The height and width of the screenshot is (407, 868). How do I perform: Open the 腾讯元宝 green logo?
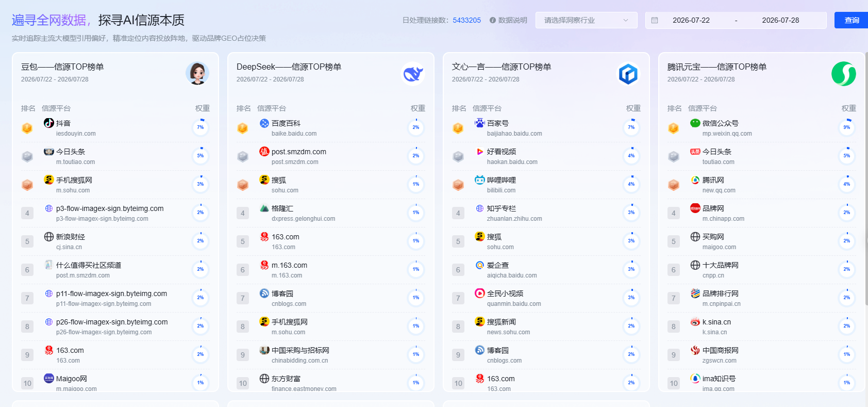point(844,73)
